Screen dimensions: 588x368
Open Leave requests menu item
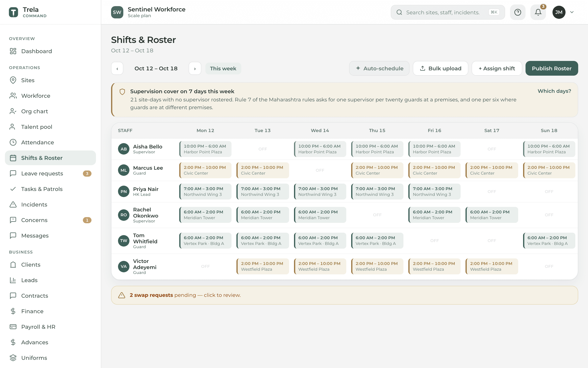(50, 174)
